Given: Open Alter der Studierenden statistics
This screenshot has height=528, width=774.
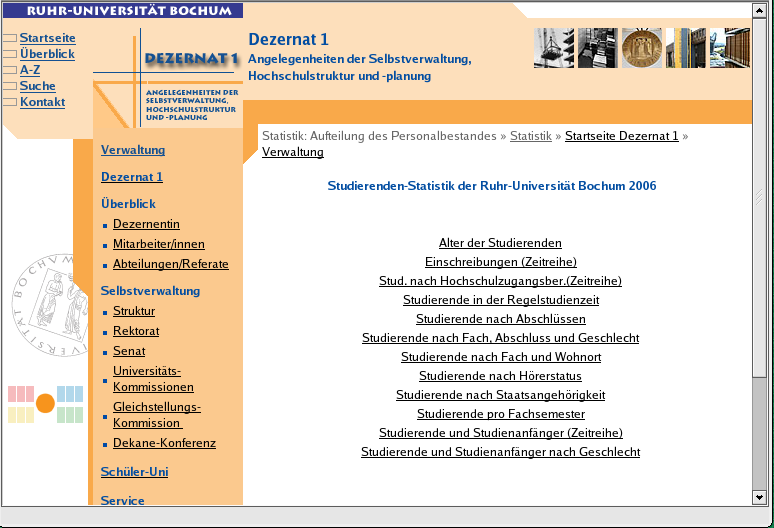Looking at the screenshot, I should click(x=500, y=243).
